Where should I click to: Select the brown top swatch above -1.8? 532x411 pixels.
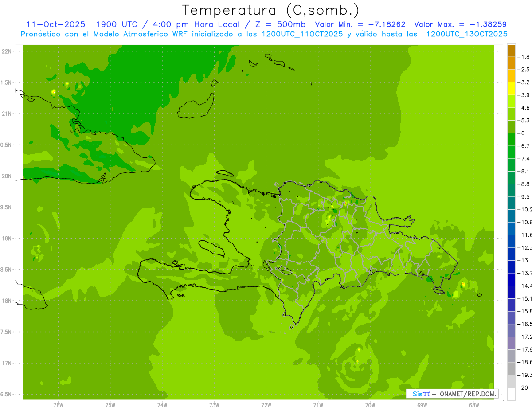(511, 51)
